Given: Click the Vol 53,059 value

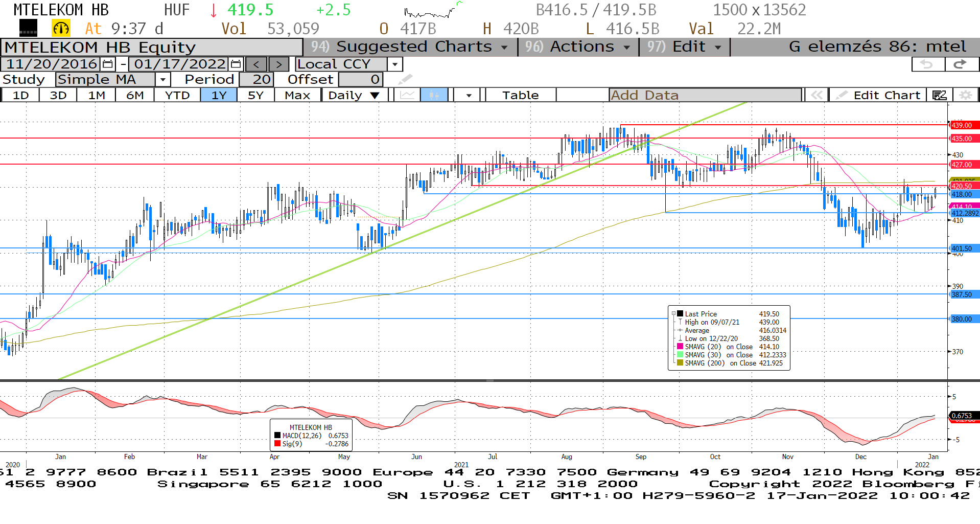Looking at the screenshot, I should (x=293, y=29).
